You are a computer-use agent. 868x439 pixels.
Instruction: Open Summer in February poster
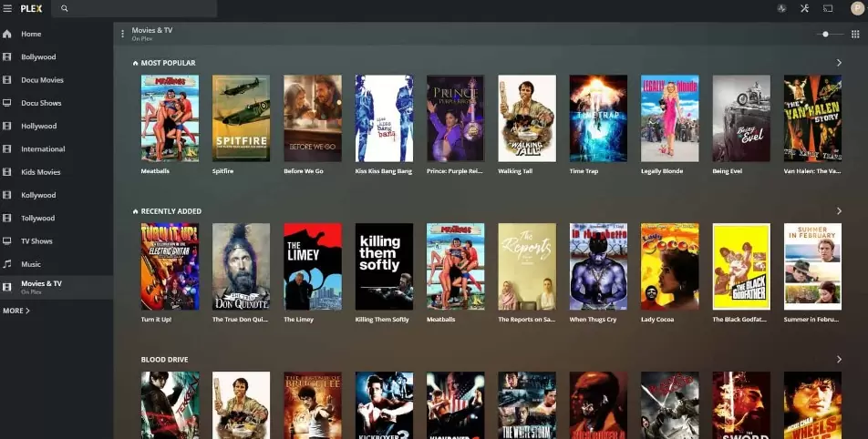(x=812, y=267)
